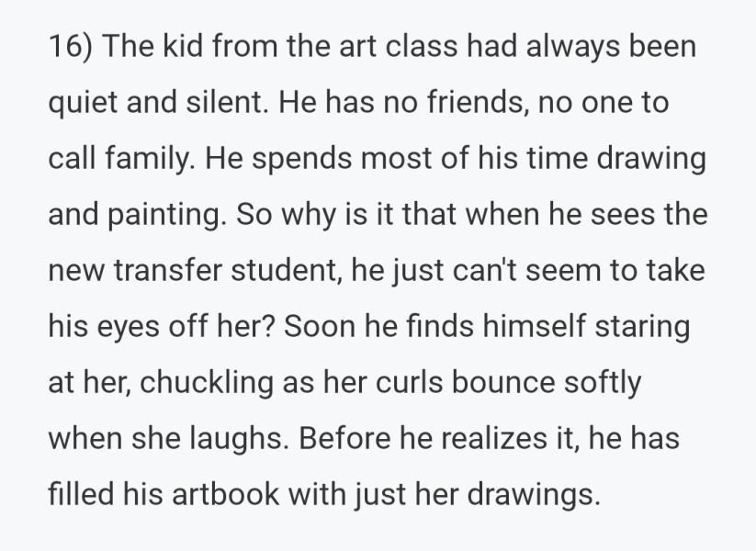Click the word "painting."
756x551 pixels.
pos(167,216)
